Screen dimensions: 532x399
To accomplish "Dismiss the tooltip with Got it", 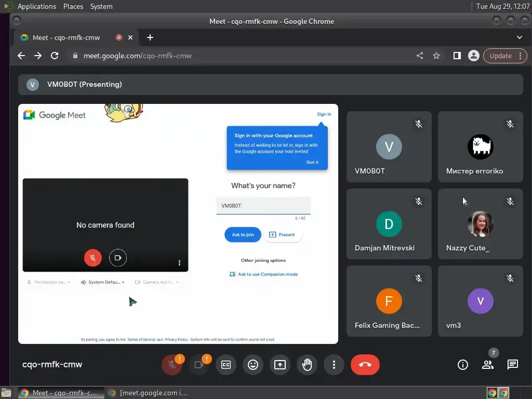I will point(312,162).
